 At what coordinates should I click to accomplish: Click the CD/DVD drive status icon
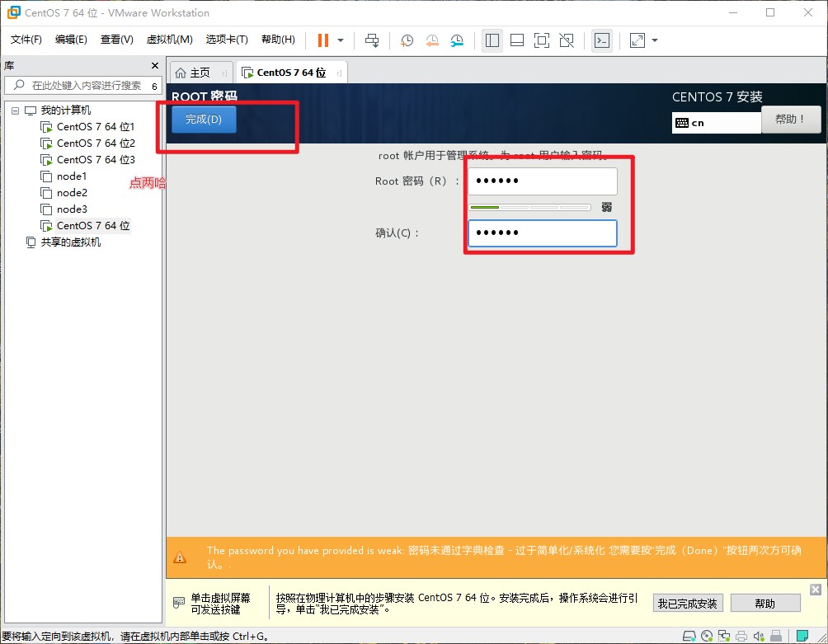(707, 636)
